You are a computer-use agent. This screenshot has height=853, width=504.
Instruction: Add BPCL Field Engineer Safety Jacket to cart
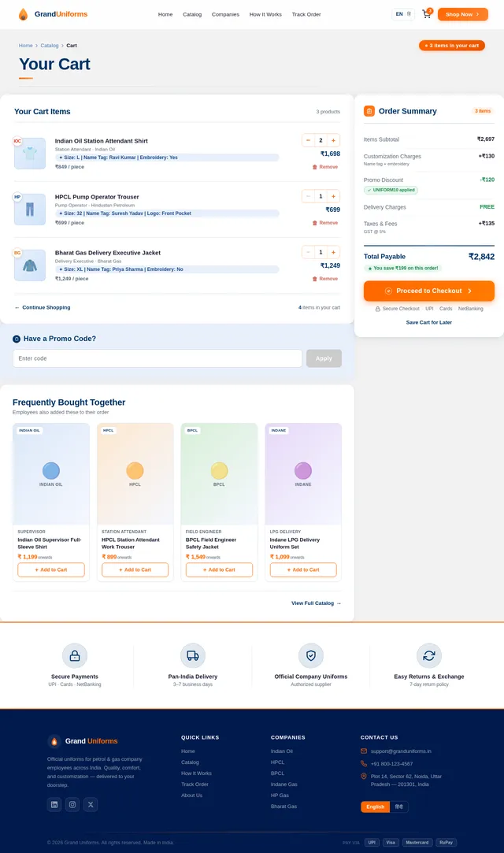(x=219, y=569)
